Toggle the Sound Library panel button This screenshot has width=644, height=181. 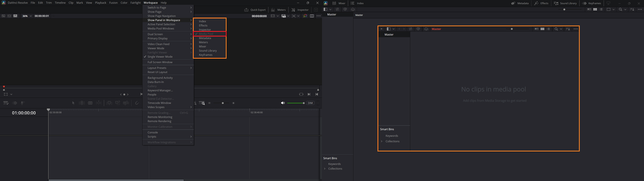[x=565, y=3]
